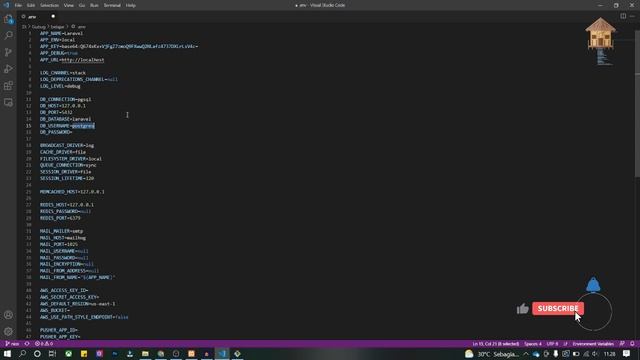The height and width of the screenshot is (360, 640).
Task: Click the Split Editor icon
Action: point(623,16)
